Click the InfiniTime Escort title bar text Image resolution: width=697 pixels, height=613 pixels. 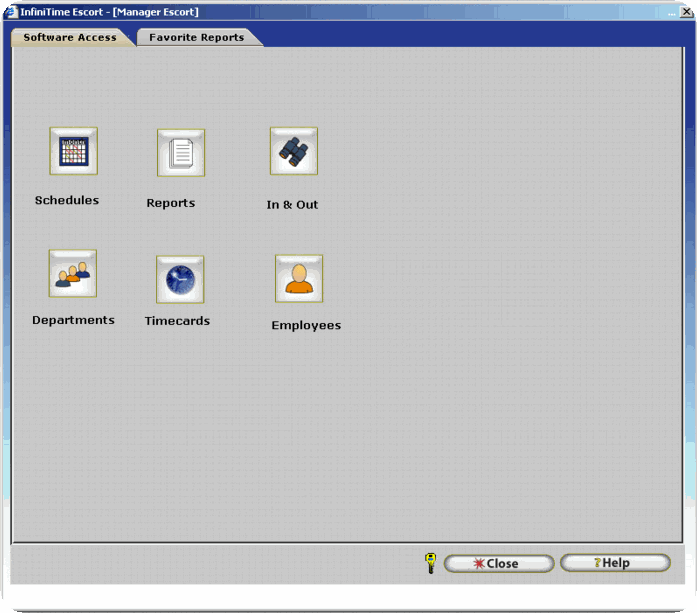110,12
